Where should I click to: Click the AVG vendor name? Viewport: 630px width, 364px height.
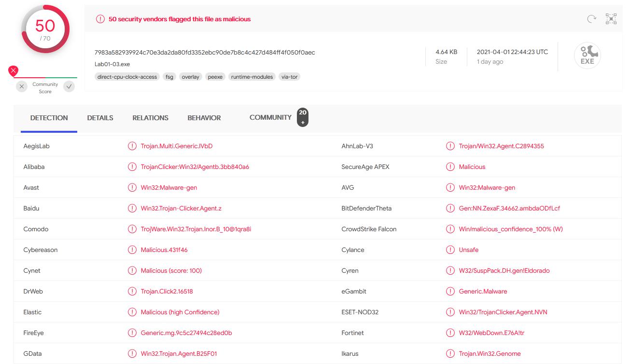[348, 187]
